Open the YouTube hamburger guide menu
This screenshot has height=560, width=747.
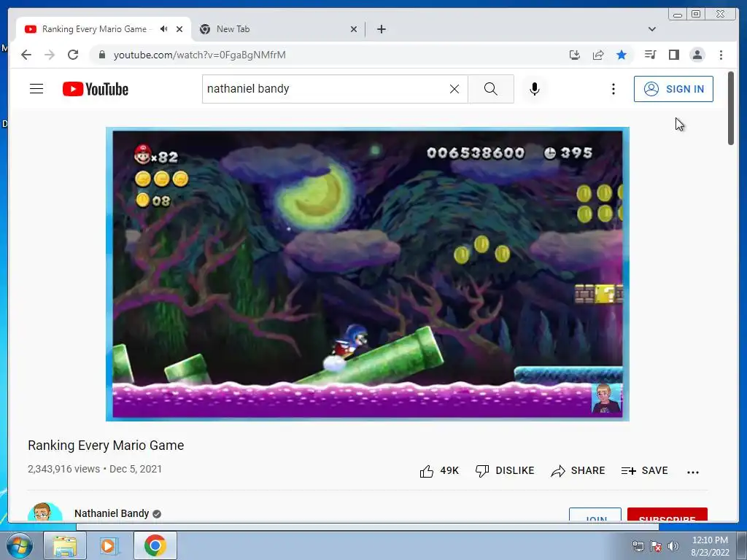[36, 88]
